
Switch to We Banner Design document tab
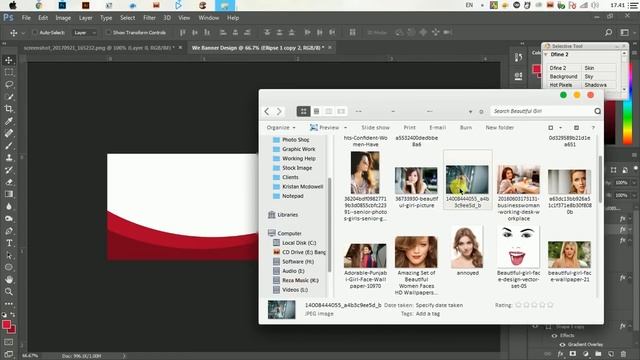(258, 48)
